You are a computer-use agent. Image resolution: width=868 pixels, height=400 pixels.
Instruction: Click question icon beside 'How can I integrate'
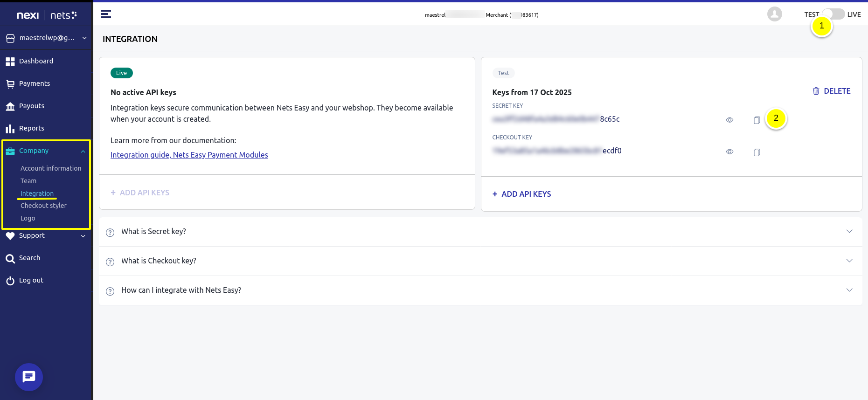point(110,291)
